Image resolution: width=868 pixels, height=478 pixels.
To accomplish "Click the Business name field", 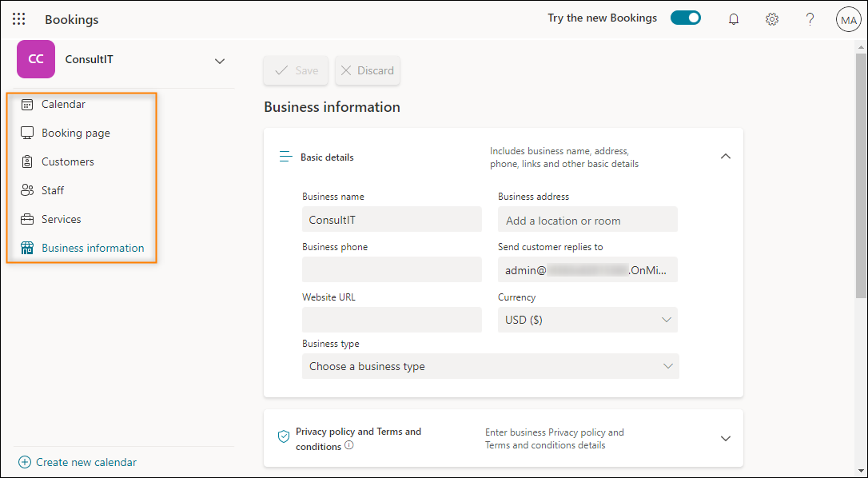I will tap(392, 219).
